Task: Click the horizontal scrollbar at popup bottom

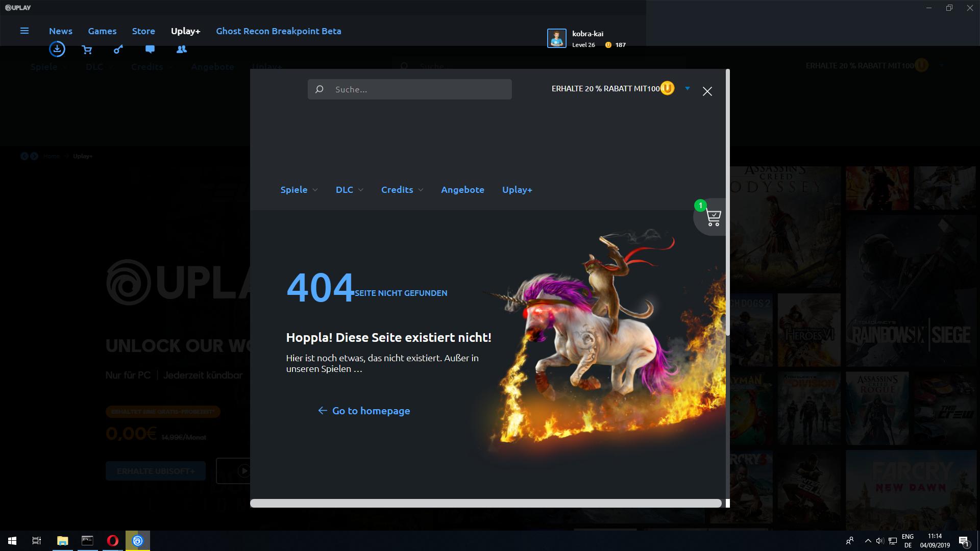Action: pyautogui.click(x=485, y=504)
